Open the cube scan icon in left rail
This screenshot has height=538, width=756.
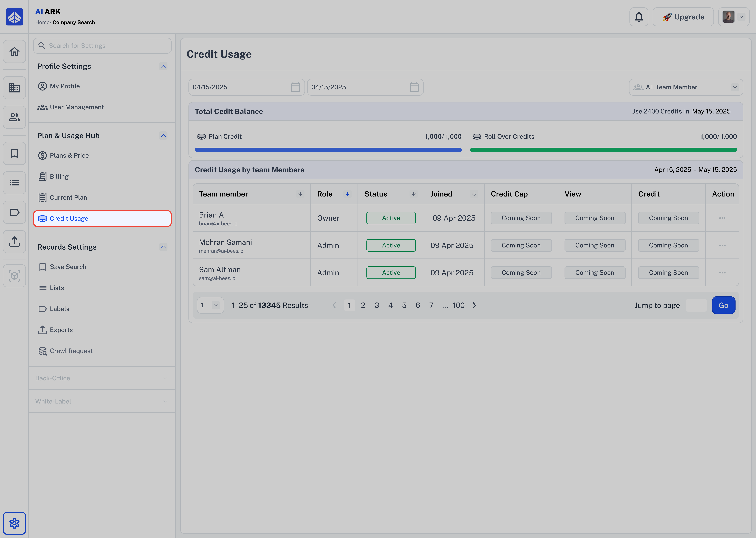[14, 276]
